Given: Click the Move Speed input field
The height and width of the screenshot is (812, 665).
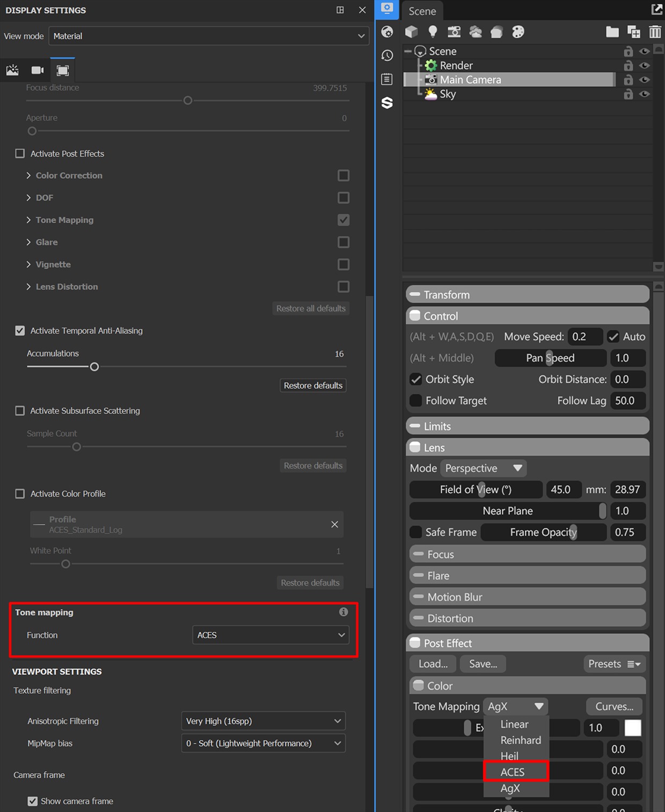Looking at the screenshot, I should pyautogui.click(x=584, y=337).
